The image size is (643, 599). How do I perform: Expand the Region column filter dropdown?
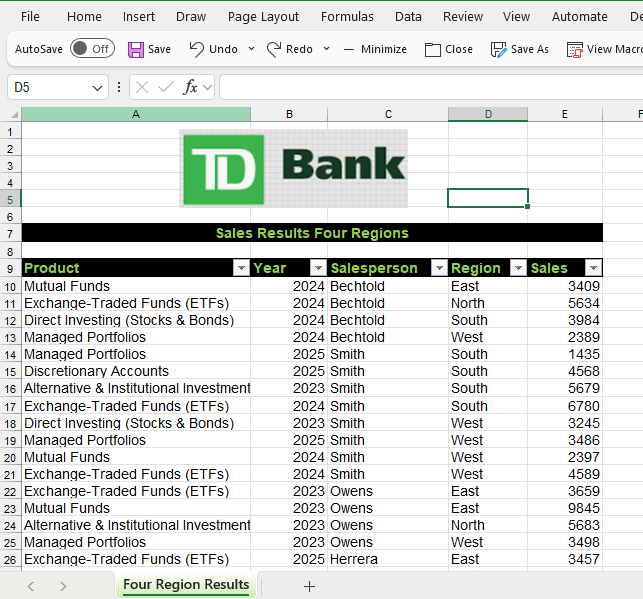(x=517, y=268)
